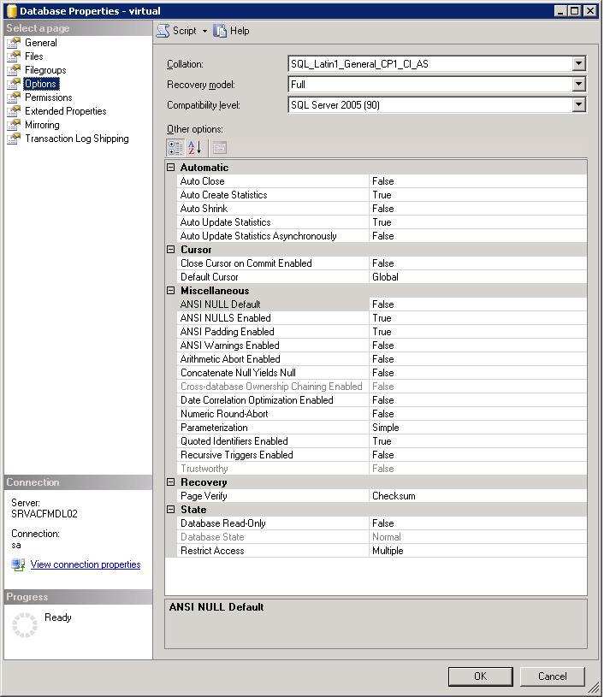Open the Filegroups page
616x697 pixels.
(45, 70)
